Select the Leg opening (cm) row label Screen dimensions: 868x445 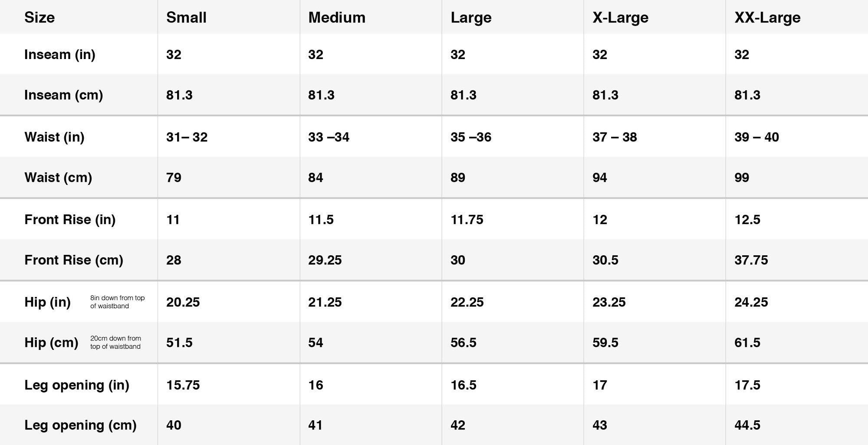80,425
